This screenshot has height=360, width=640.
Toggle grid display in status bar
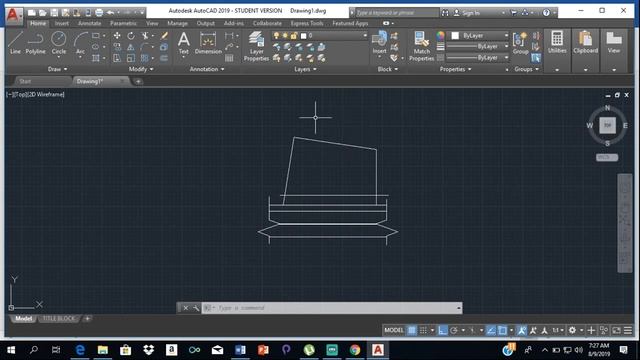click(412, 330)
